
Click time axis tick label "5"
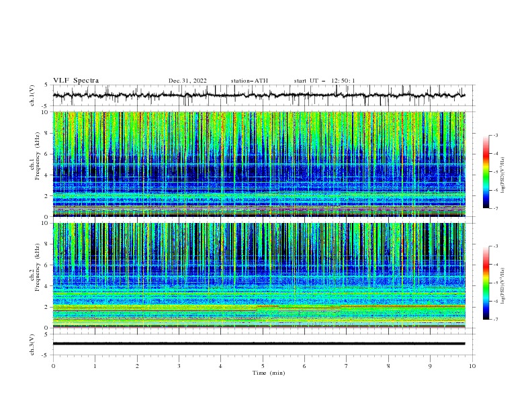coord(263,366)
